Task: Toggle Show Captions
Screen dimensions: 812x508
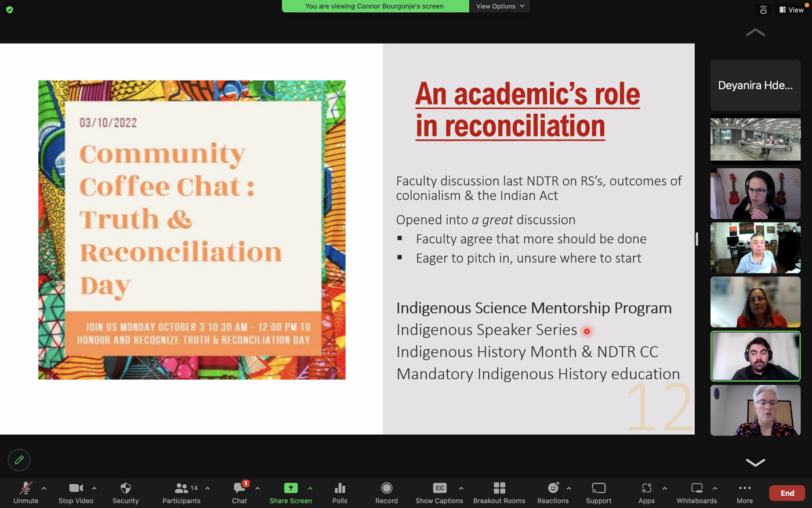Action: pyautogui.click(x=439, y=492)
